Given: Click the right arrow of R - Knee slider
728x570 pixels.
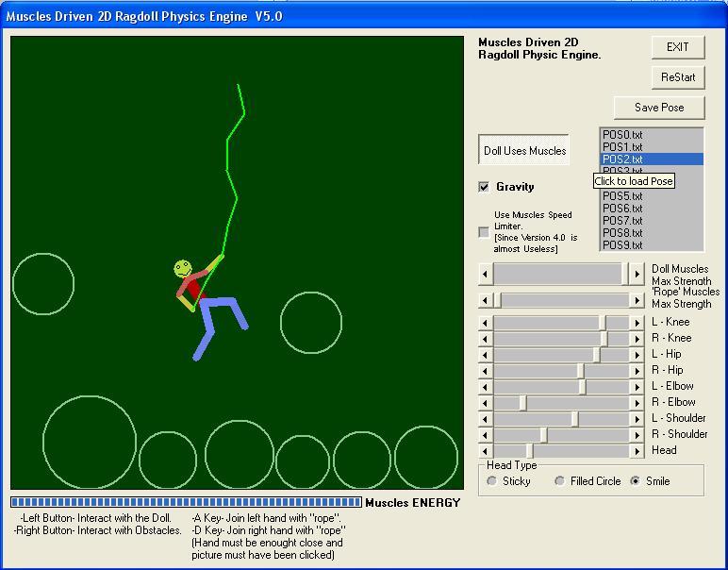Looking at the screenshot, I should 637,339.
